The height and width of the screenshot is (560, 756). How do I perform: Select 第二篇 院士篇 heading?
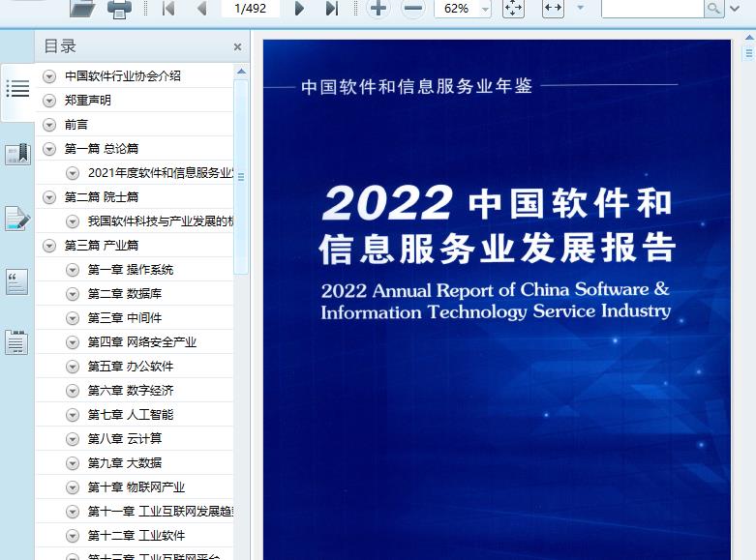coord(102,197)
